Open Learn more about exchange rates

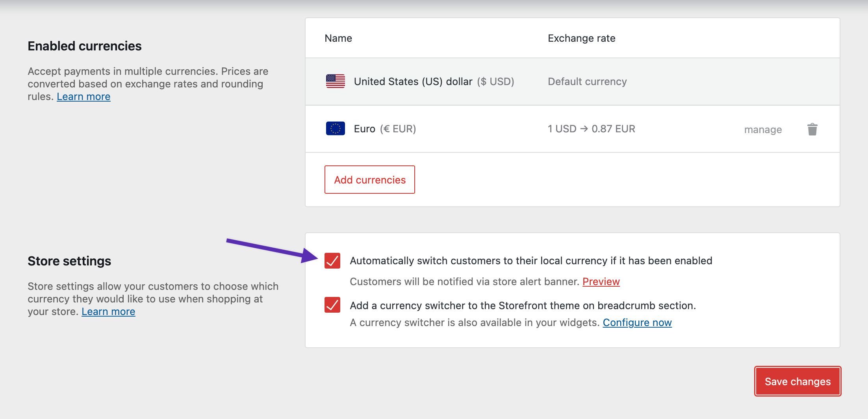coord(83,96)
